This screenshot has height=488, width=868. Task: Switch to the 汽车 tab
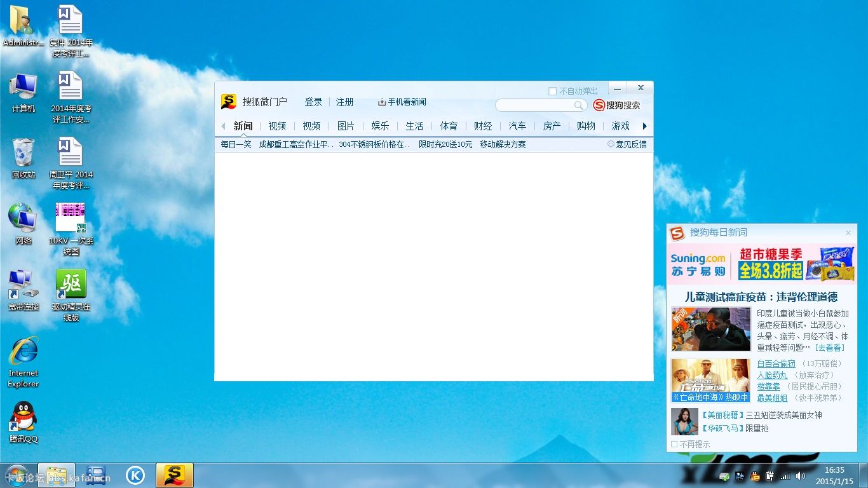click(x=517, y=126)
